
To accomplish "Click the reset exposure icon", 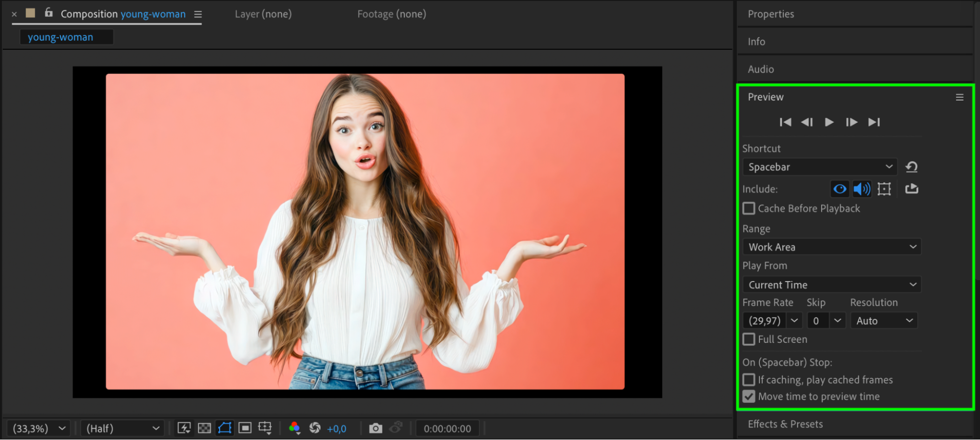I will click(315, 428).
